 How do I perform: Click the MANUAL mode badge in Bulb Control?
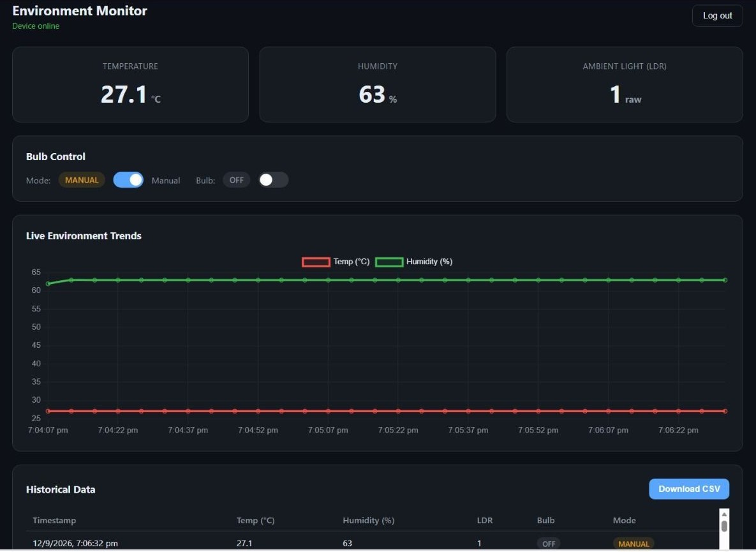tap(82, 180)
